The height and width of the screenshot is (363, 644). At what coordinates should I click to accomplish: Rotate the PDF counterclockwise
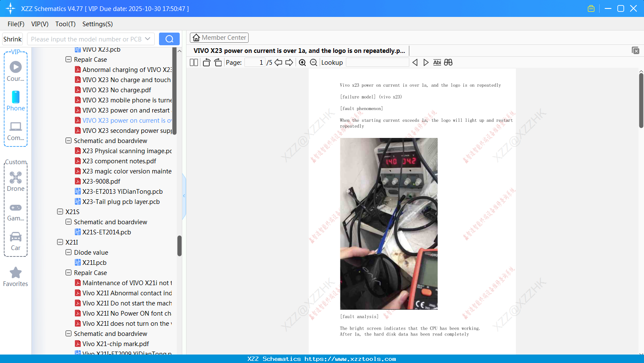click(206, 62)
